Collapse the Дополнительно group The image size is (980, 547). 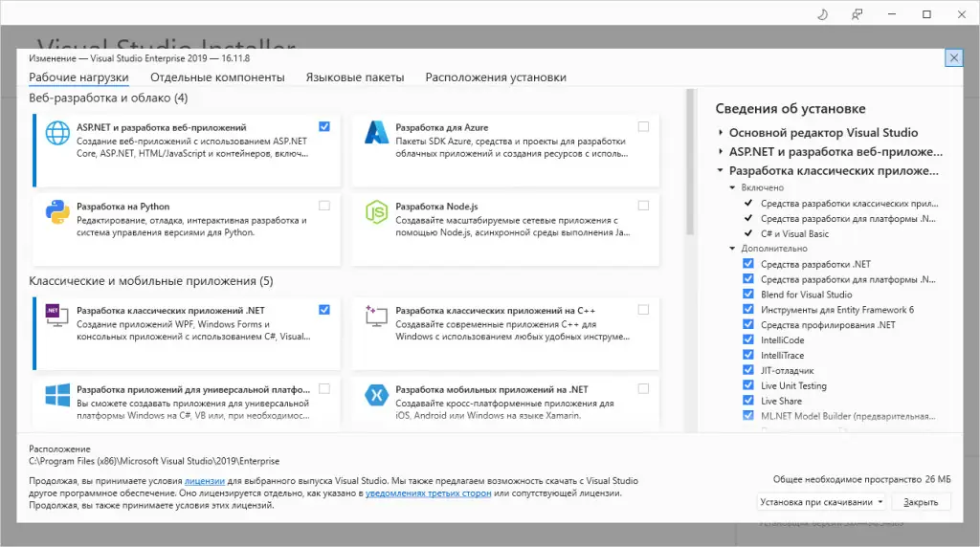[732, 249]
